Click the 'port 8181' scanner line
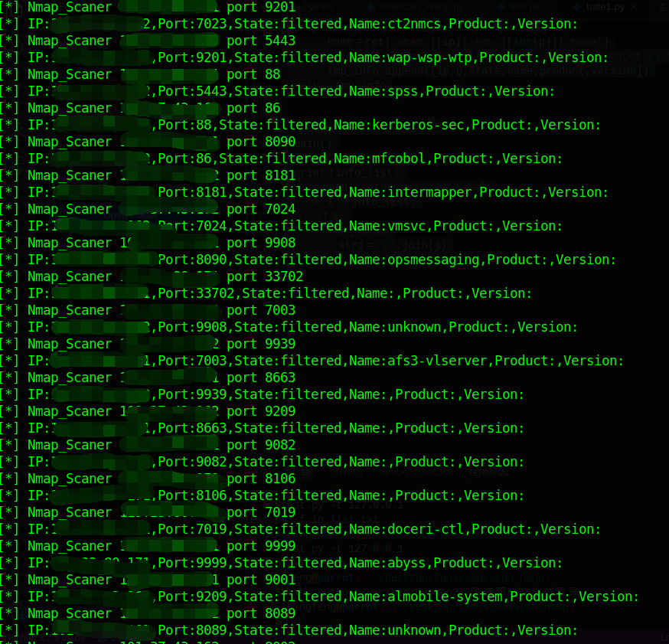This screenshot has width=669, height=644. click(x=148, y=176)
